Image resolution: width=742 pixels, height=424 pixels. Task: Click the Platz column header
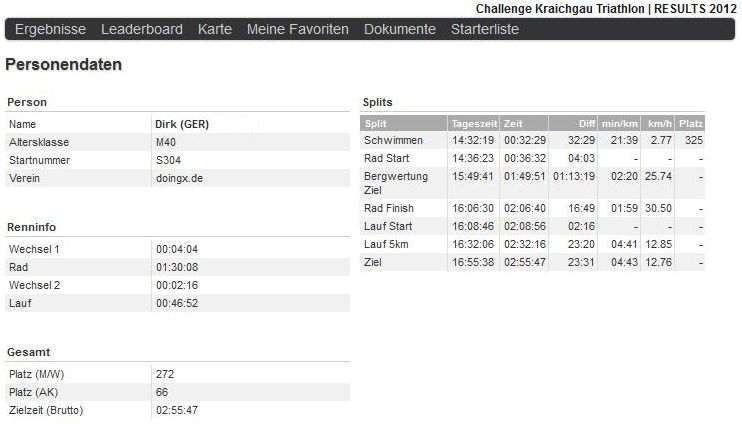point(690,123)
